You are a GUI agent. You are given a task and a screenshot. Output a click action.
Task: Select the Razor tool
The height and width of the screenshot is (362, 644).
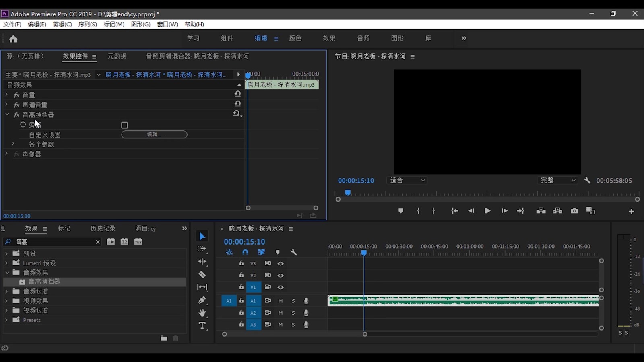202,275
